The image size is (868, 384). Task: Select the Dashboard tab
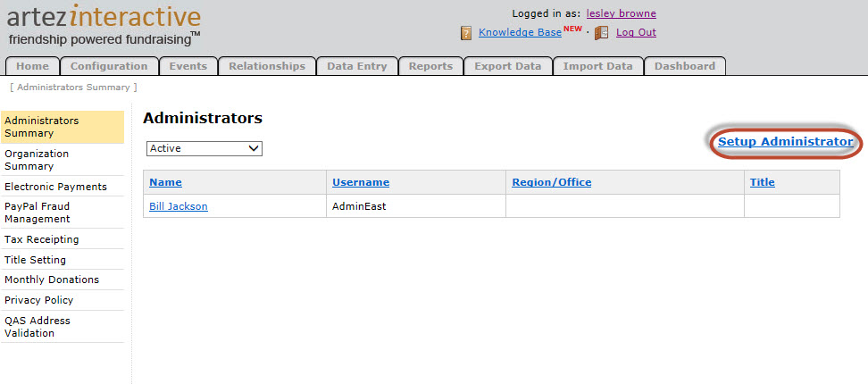pyautogui.click(x=684, y=66)
